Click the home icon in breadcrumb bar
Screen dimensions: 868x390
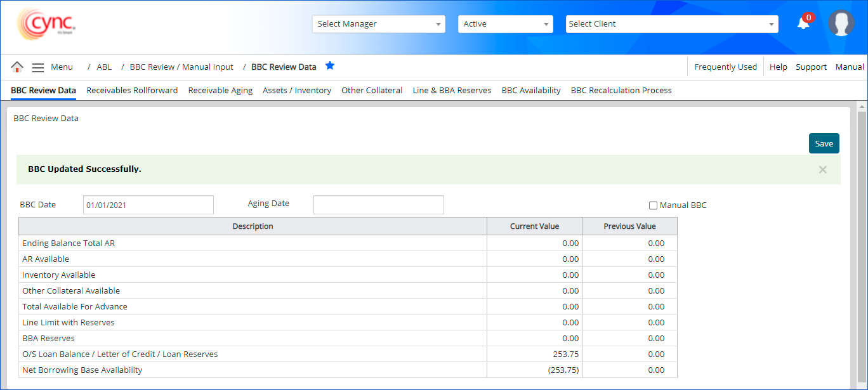pyautogui.click(x=17, y=67)
